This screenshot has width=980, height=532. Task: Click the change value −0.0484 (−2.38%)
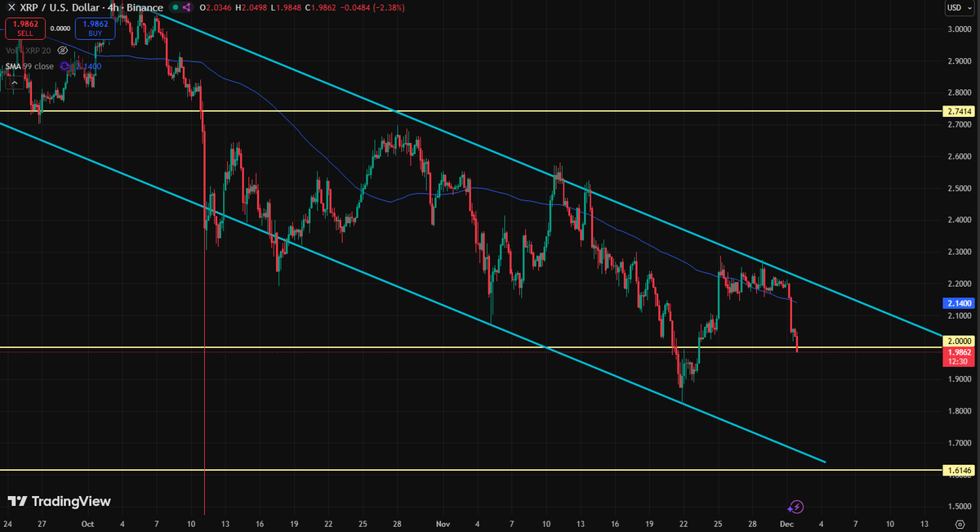pyautogui.click(x=373, y=7)
